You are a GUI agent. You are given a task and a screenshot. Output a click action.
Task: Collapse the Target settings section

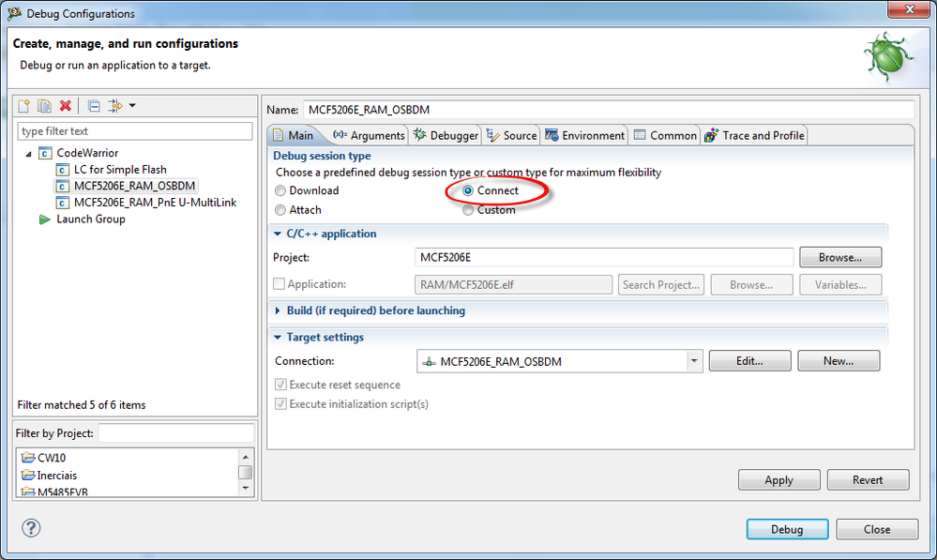click(278, 337)
